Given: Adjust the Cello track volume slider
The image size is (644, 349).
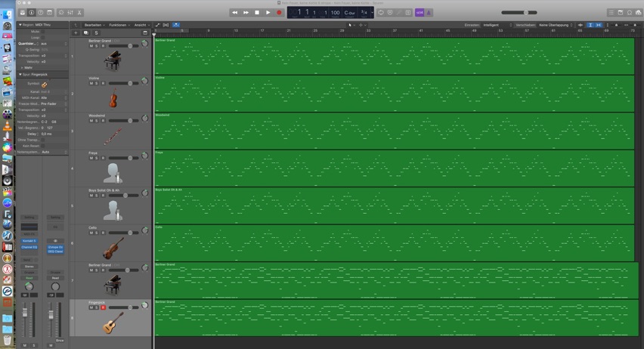Looking at the screenshot, I should tap(124, 233).
